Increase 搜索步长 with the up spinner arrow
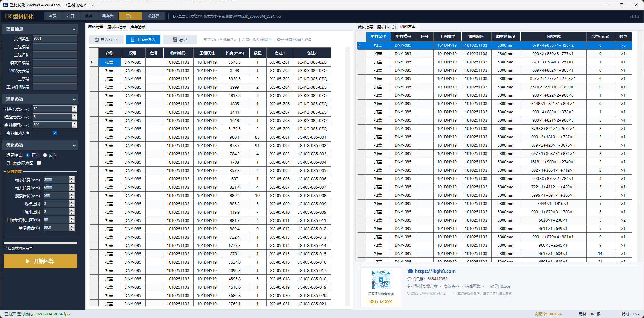Image resolution: width=644 pixels, height=318 pixels. coord(72,194)
